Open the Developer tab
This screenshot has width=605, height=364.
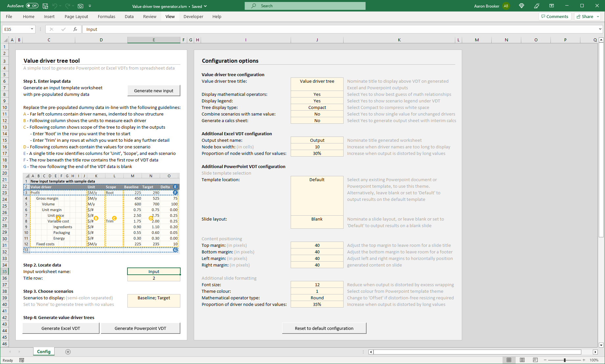(193, 16)
